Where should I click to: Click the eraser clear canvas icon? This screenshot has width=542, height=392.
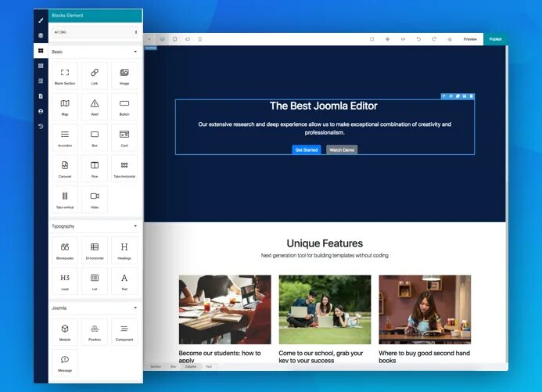click(450, 39)
